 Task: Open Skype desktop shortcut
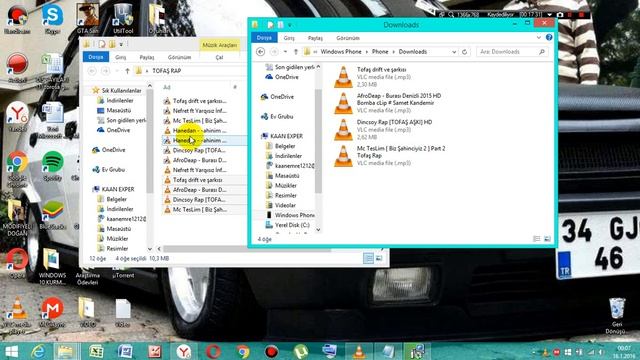(x=52, y=19)
